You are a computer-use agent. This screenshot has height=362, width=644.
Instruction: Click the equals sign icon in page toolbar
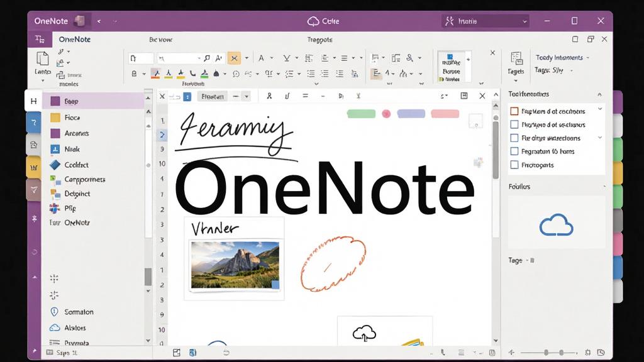[305, 96]
